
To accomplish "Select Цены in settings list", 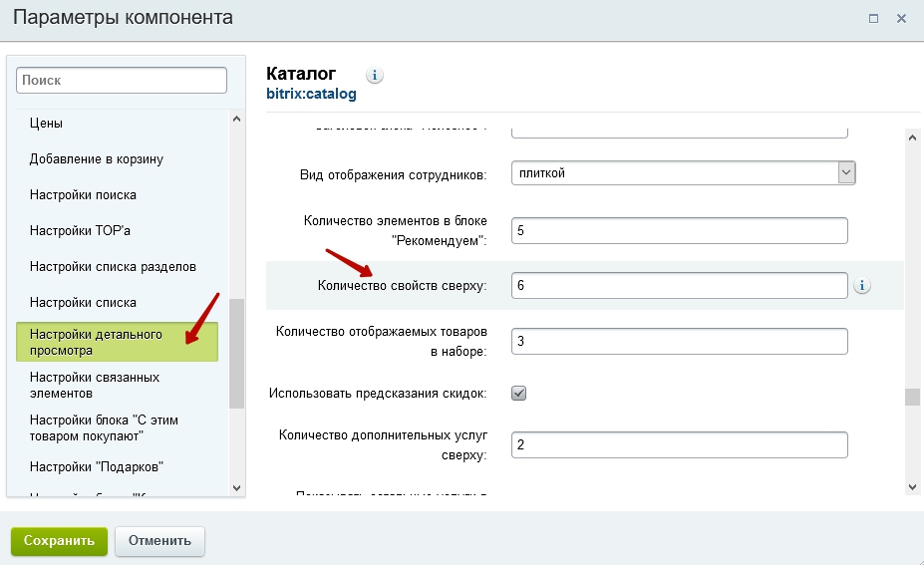I will (47, 124).
